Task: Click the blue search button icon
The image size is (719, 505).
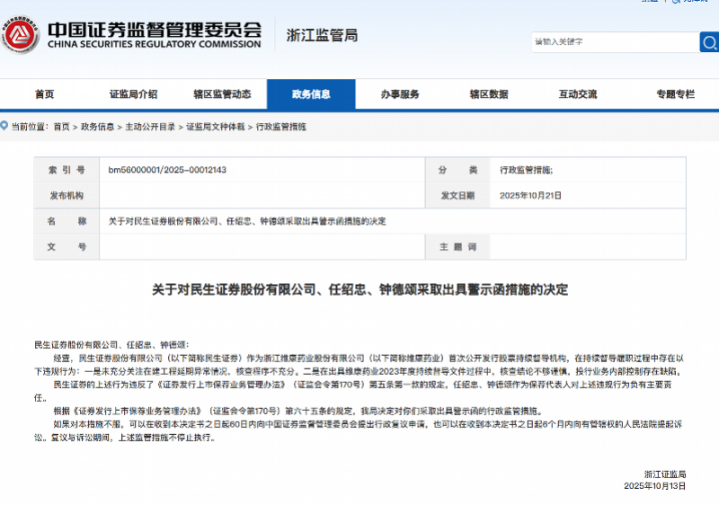Action: (x=708, y=42)
